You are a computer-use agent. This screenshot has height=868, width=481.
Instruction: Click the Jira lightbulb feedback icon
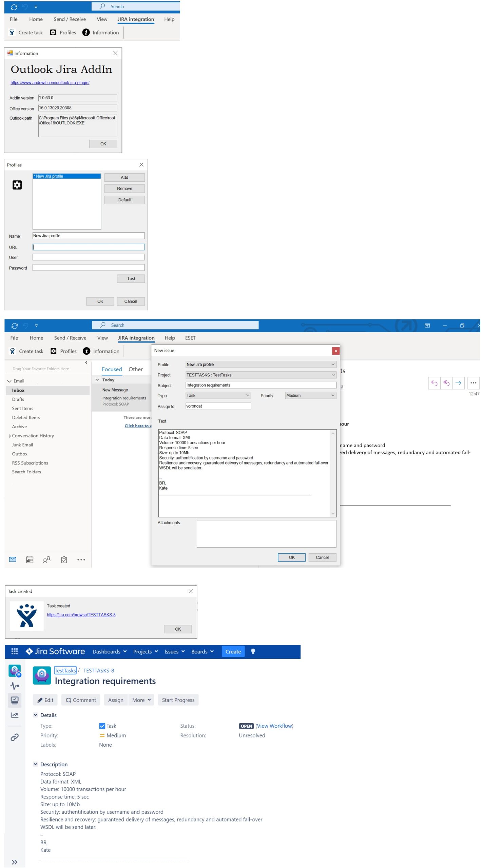click(x=253, y=651)
